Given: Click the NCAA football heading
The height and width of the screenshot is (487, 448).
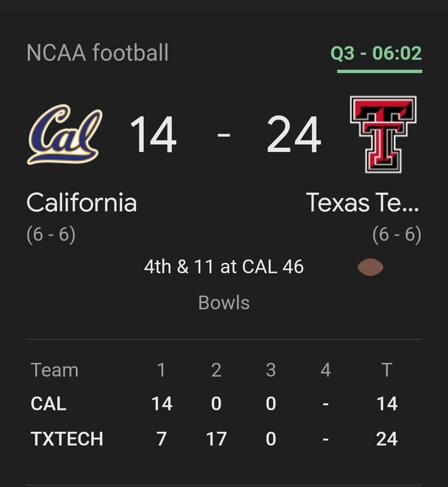Looking at the screenshot, I should tap(97, 53).
